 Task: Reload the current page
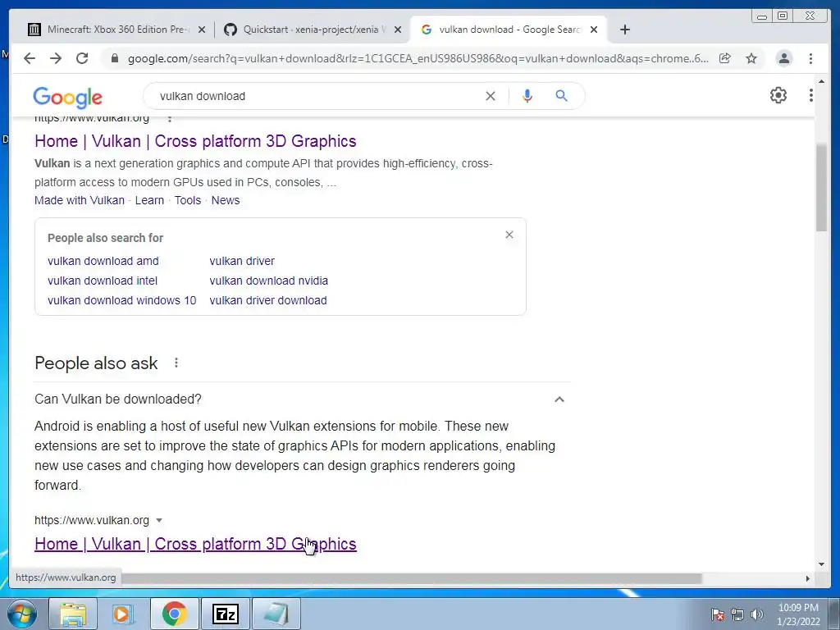click(82, 58)
